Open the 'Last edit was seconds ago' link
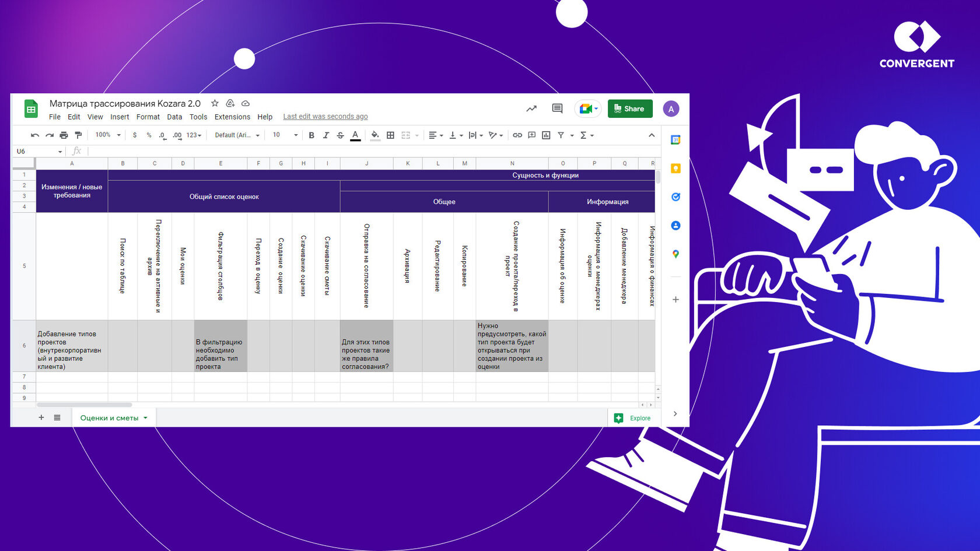The image size is (980, 551). pos(325,117)
